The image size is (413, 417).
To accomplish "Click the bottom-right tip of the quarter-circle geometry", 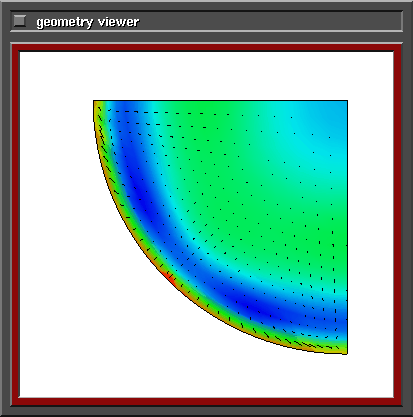I will [347, 353].
